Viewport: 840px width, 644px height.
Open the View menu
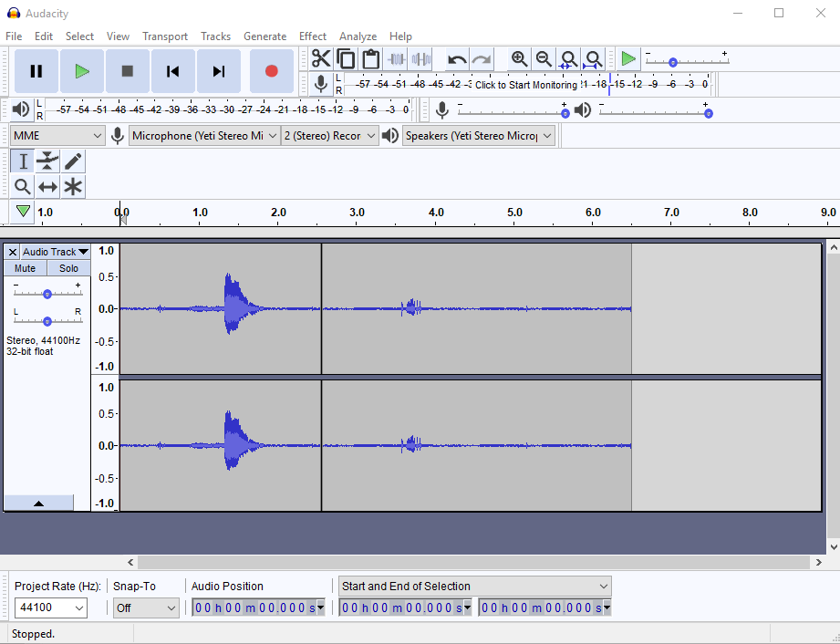point(118,36)
